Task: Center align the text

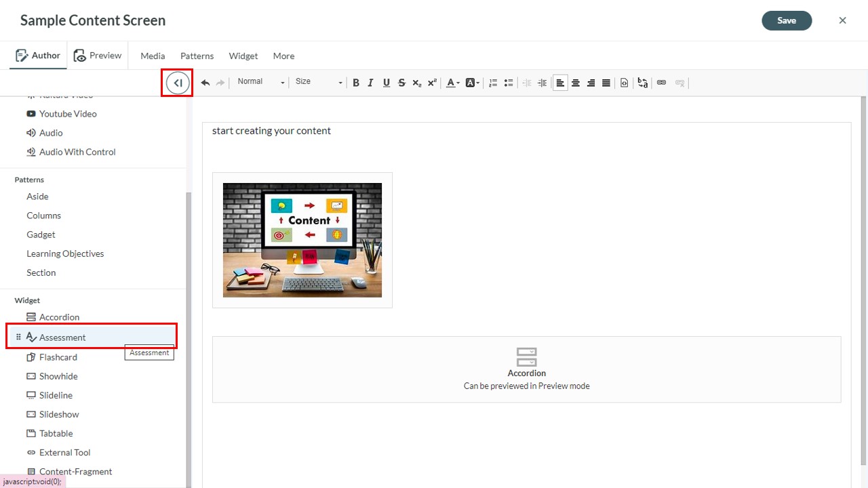Action: pos(576,83)
